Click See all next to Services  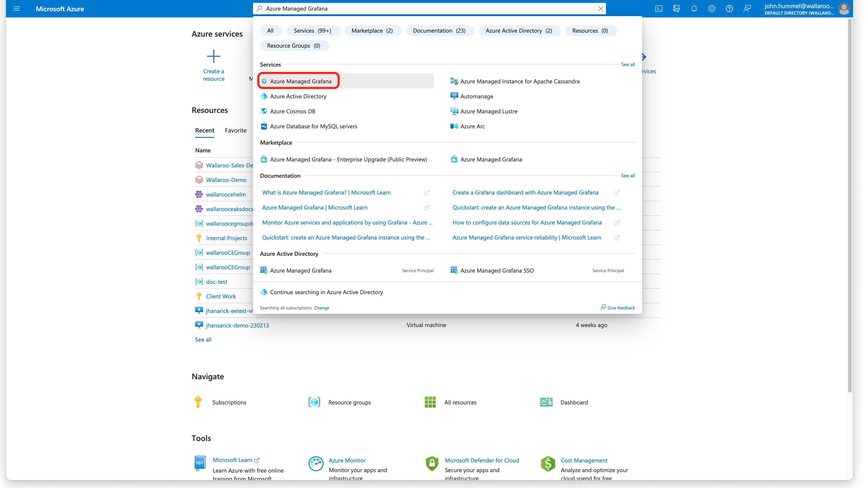tap(628, 64)
